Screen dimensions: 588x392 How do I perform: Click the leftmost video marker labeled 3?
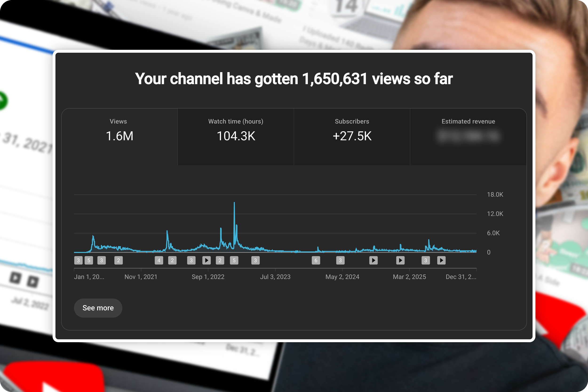[x=78, y=261]
